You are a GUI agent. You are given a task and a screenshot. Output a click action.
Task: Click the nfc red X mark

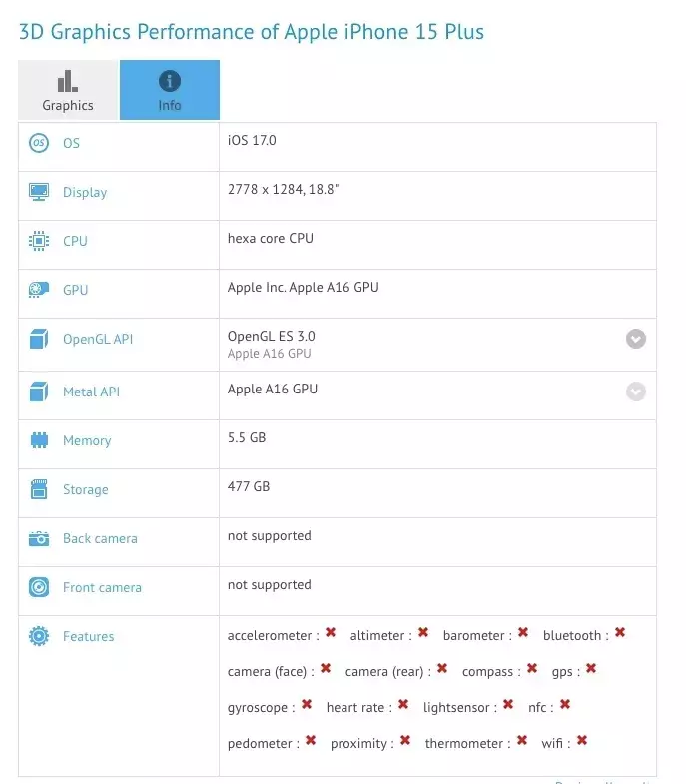pyautogui.click(x=565, y=704)
